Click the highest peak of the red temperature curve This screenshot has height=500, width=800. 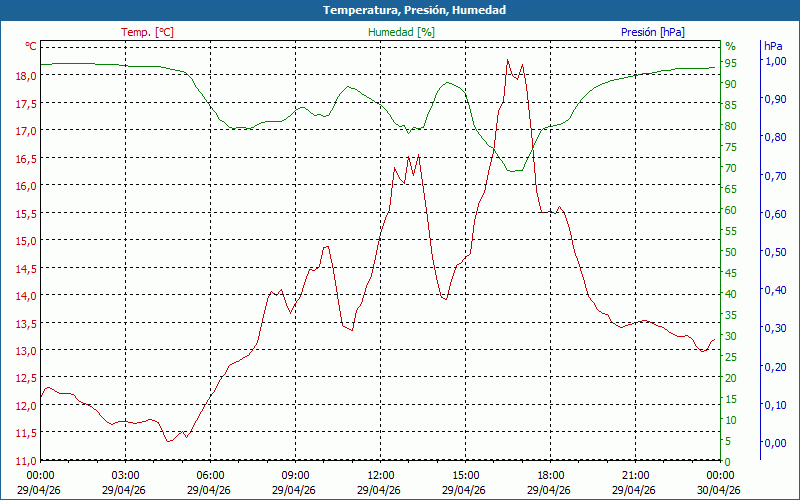click(508, 60)
